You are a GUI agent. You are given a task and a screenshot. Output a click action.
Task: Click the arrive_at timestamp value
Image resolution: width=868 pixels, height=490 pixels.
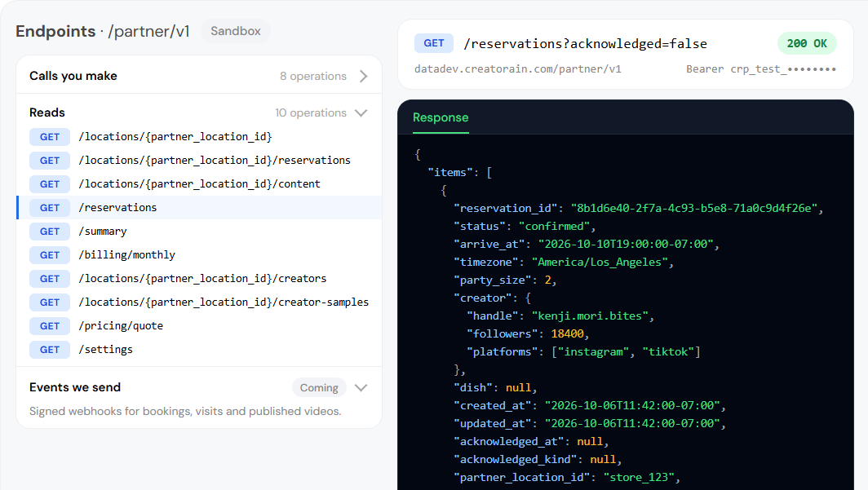coord(626,245)
